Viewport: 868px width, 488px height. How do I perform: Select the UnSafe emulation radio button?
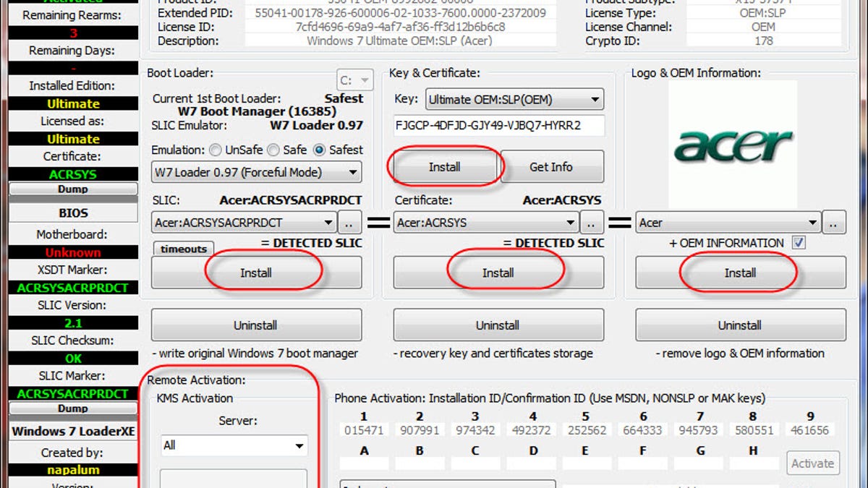[216, 150]
